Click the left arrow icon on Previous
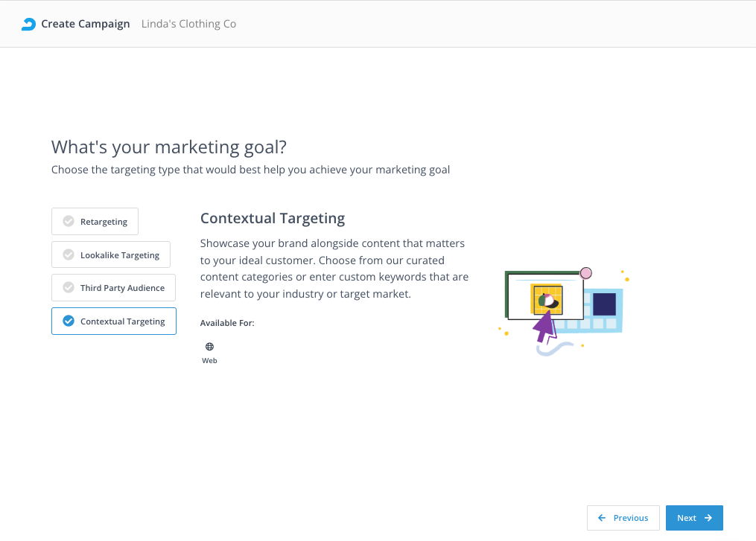Image resolution: width=756 pixels, height=541 pixels. click(x=602, y=518)
